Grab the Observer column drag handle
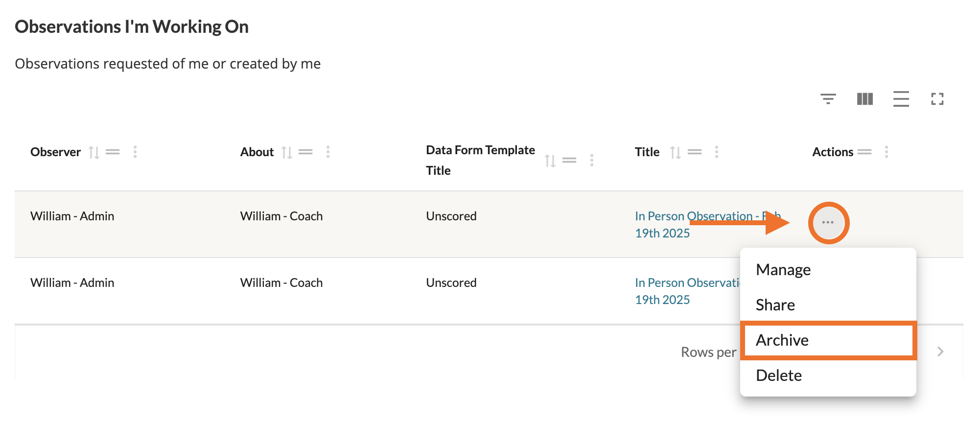Image resolution: width=980 pixels, height=423 pixels. click(x=113, y=152)
